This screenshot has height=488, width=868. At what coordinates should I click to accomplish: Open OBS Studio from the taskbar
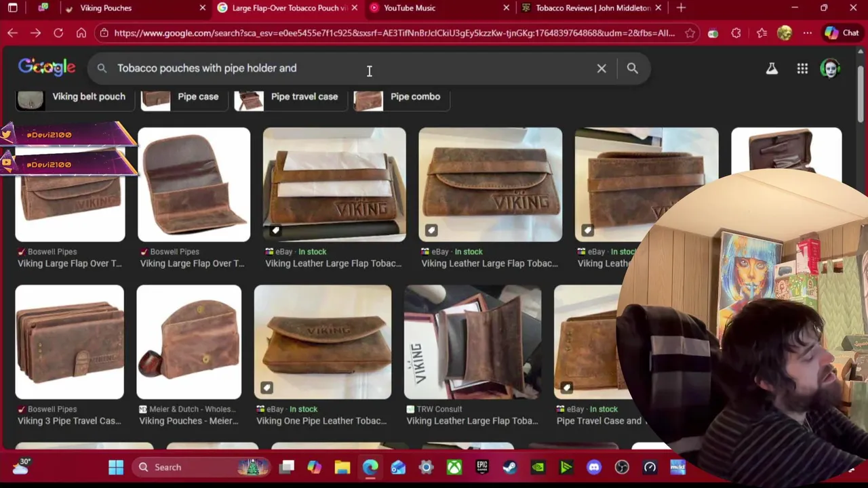[x=622, y=467]
